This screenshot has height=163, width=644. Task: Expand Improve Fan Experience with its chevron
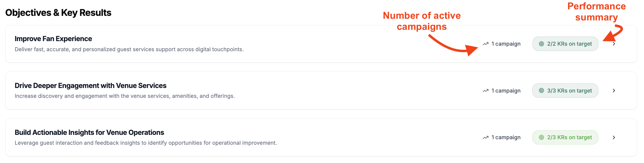pos(614,44)
